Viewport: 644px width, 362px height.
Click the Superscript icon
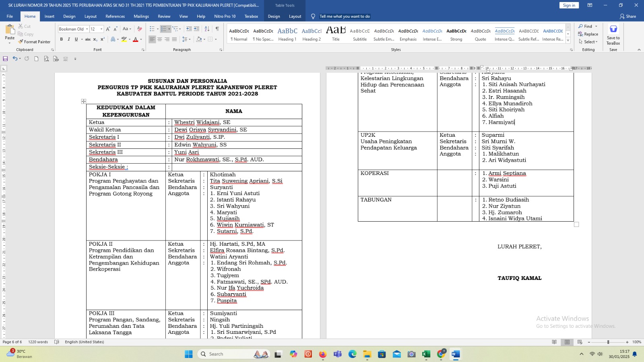[102, 39]
